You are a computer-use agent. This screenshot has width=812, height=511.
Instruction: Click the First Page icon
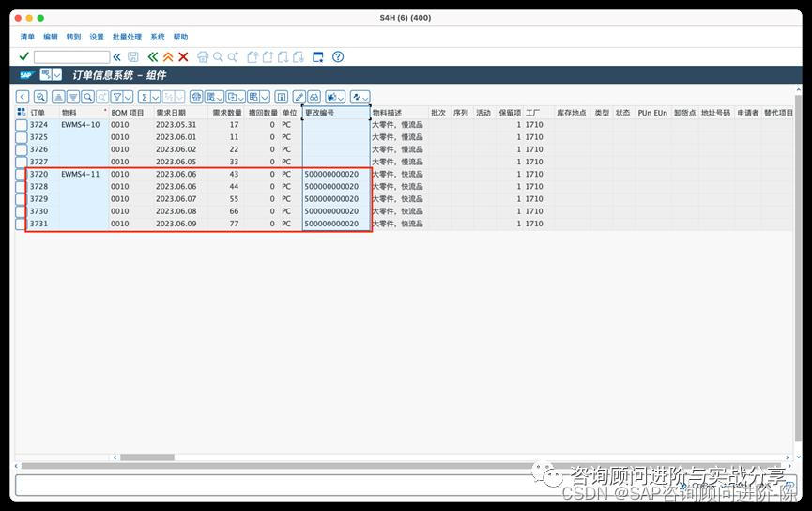(253, 57)
